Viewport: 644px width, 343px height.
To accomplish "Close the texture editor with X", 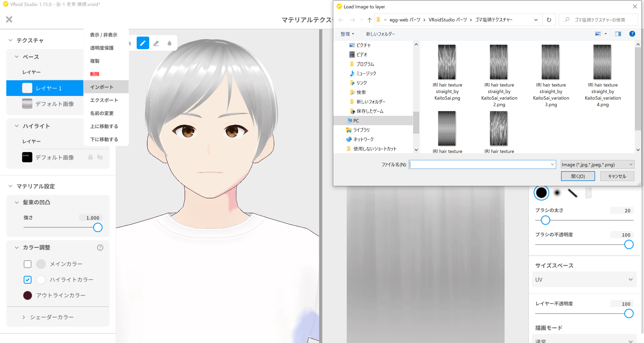I will [9, 19].
